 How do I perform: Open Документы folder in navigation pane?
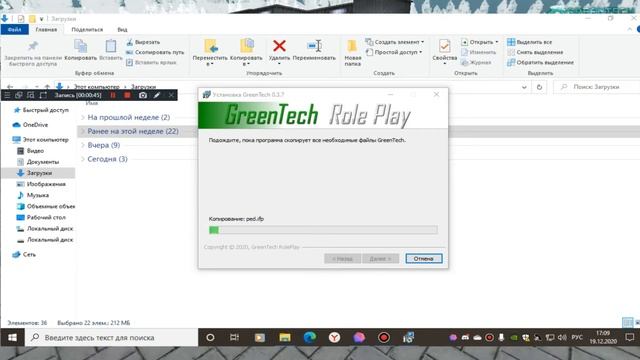(x=38, y=162)
